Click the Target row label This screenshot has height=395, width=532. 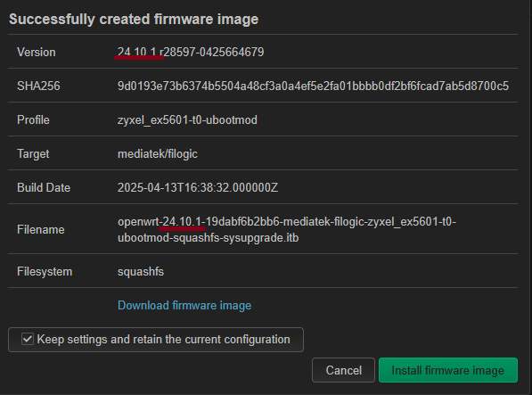click(x=33, y=153)
